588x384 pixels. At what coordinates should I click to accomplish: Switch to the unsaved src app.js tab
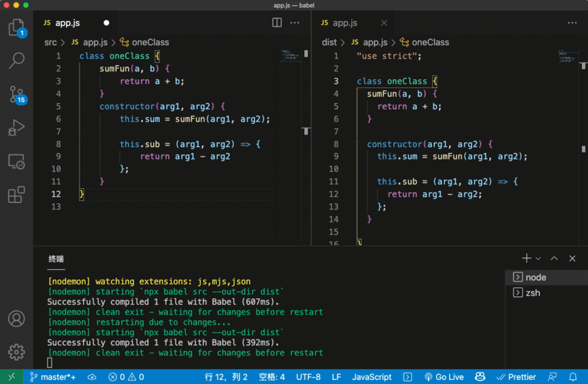point(67,23)
